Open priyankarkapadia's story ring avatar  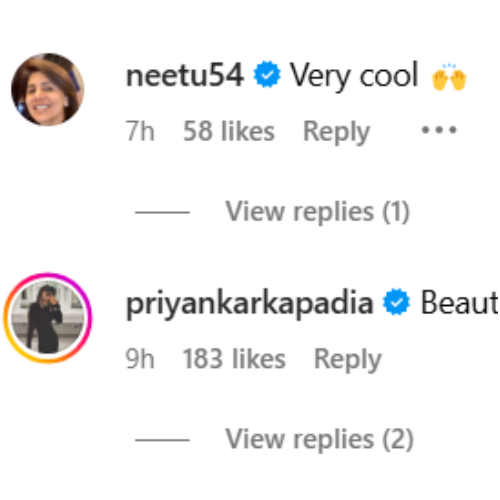coord(48,318)
